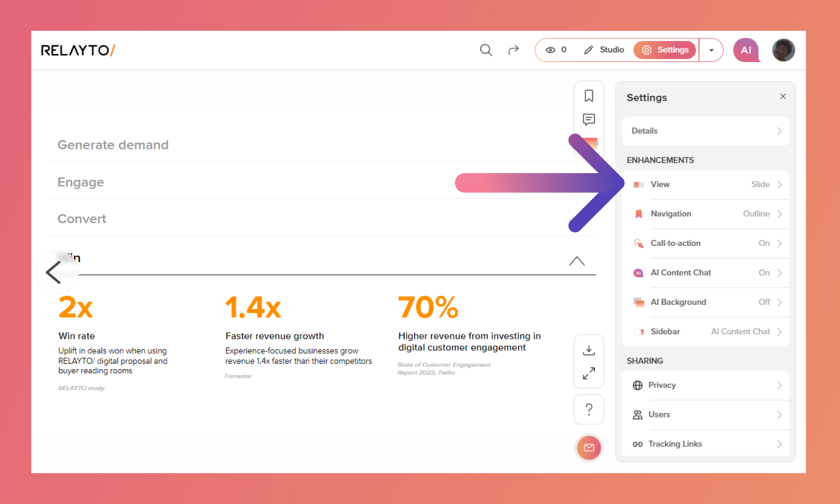Click the orange Settings button
This screenshot has height=504, width=840.
[665, 50]
